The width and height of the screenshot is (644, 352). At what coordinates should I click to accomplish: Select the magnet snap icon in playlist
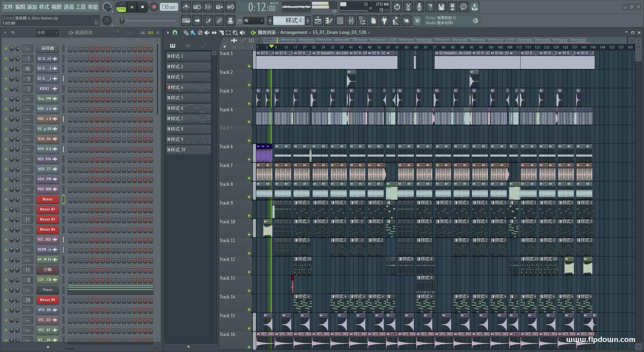(x=175, y=33)
